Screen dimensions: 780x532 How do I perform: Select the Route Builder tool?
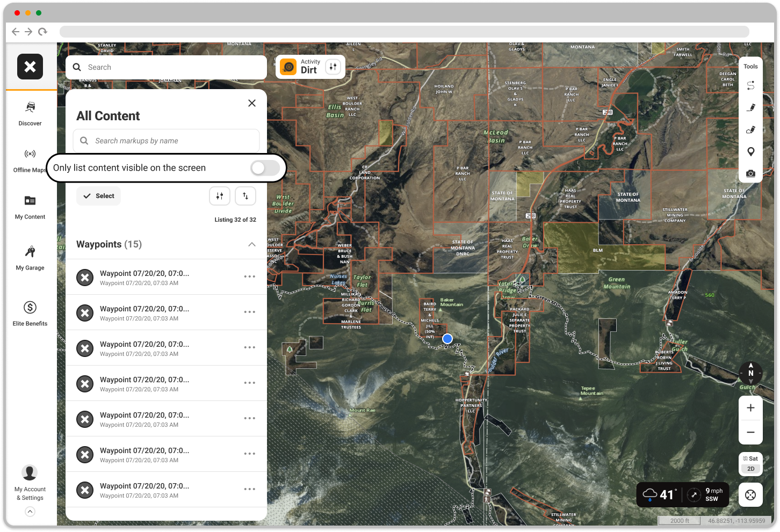click(750, 85)
